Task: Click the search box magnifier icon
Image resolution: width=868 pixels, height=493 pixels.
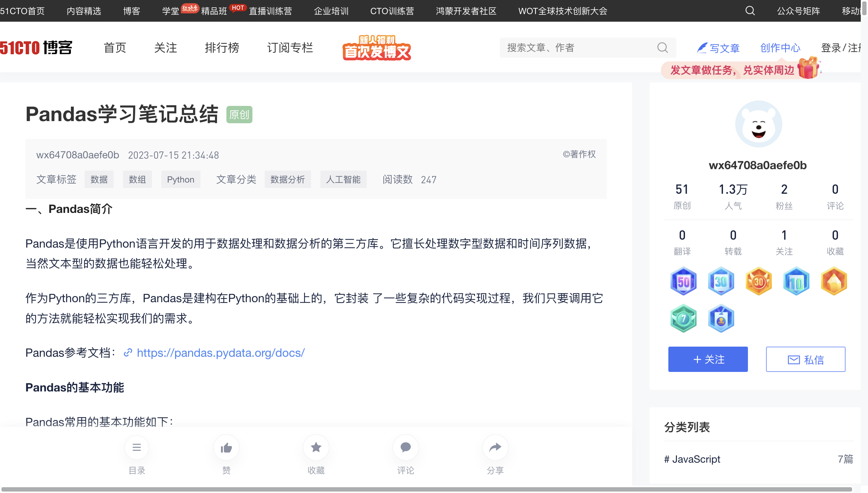Action: (x=663, y=48)
